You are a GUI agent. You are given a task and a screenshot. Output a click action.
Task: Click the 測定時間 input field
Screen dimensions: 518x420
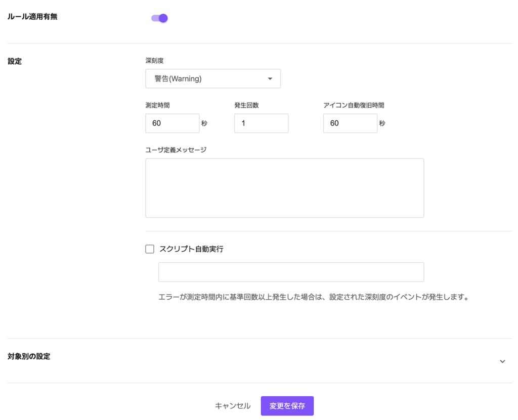tap(172, 123)
